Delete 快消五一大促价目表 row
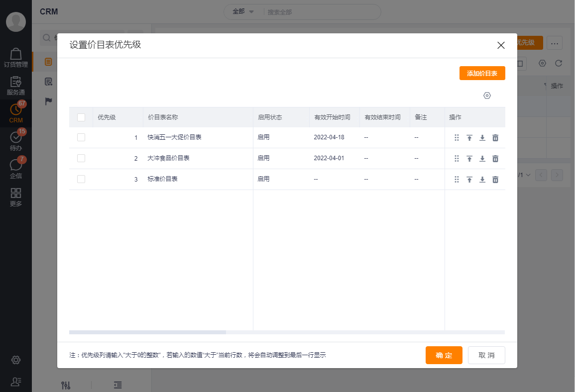The image size is (575, 392). point(495,138)
